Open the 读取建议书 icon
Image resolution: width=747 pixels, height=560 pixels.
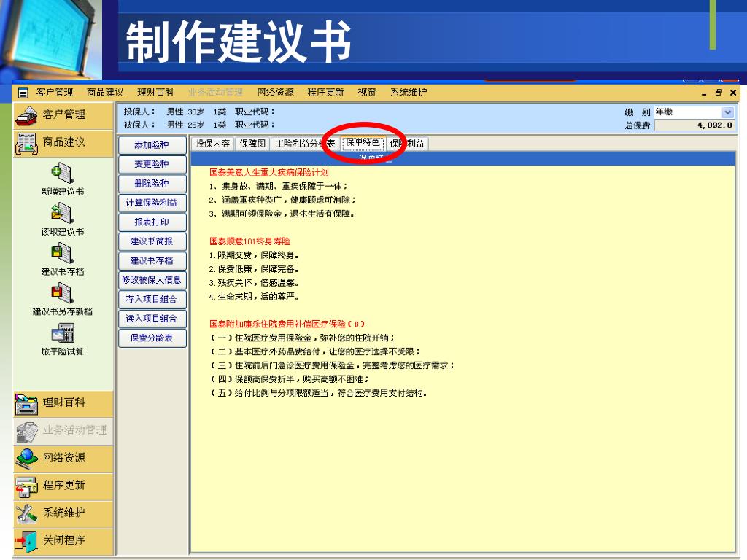[63, 214]
